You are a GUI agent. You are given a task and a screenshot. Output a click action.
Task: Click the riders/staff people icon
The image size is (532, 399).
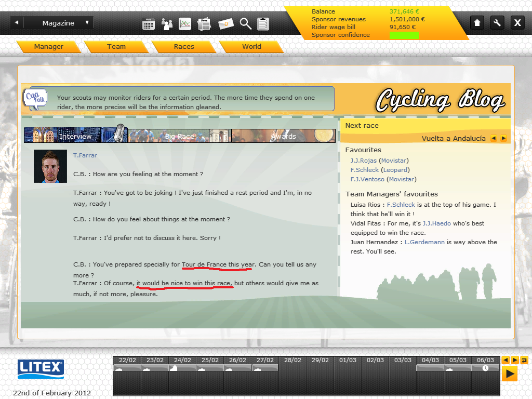click(x=167, y=23)
